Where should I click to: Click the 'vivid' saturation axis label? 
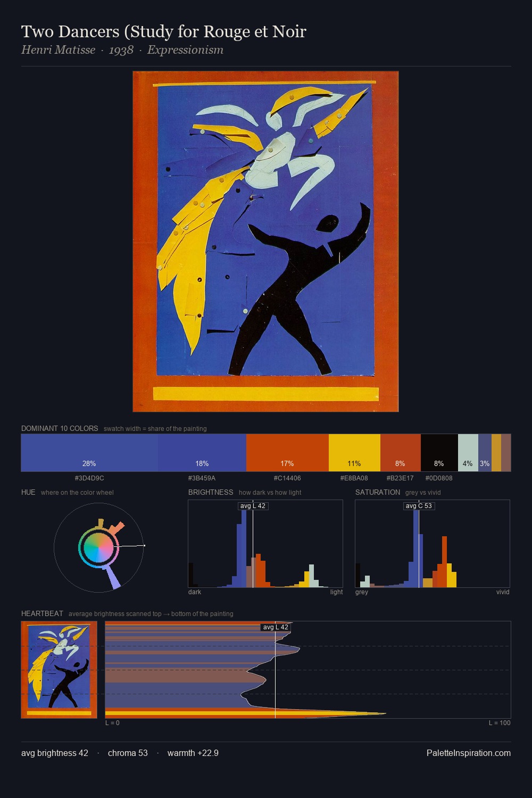[x=503, y=592]
